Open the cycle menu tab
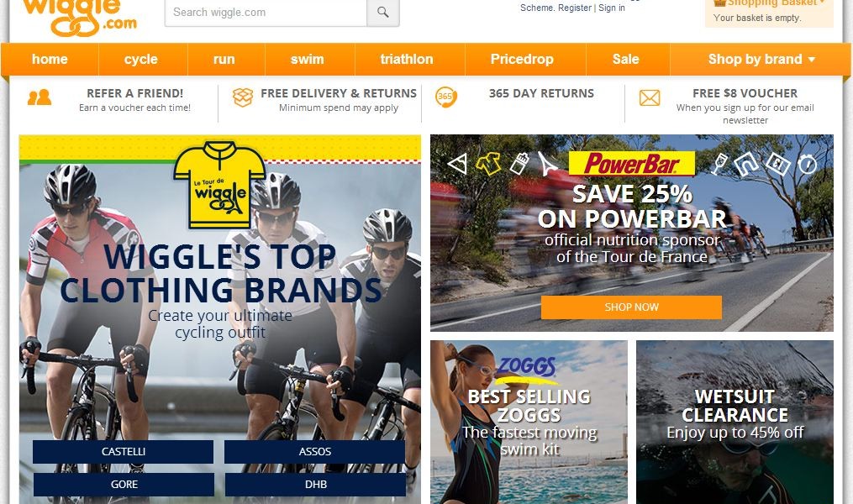The width and height of the screenshot is (853, 504). click(141, 60)
